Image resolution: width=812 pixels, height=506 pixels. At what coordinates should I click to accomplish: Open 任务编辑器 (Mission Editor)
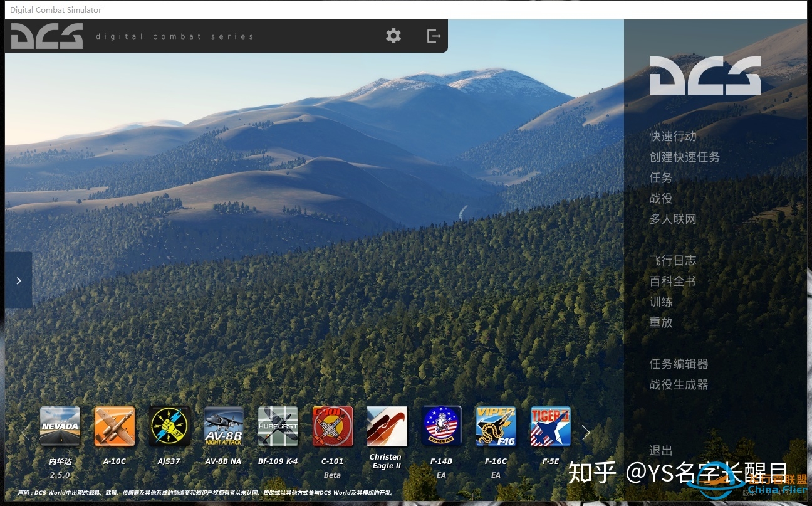pyautogui.click(x=679, y=364)
